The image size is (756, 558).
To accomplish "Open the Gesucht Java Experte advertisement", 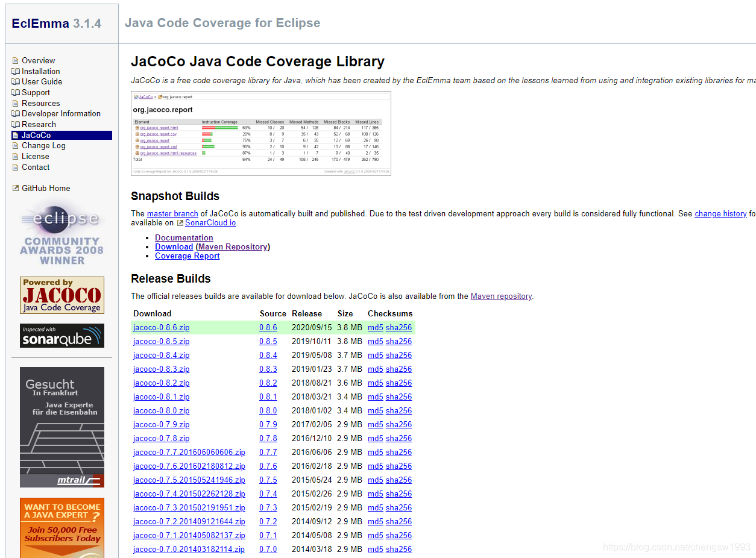I will [62, 427].
